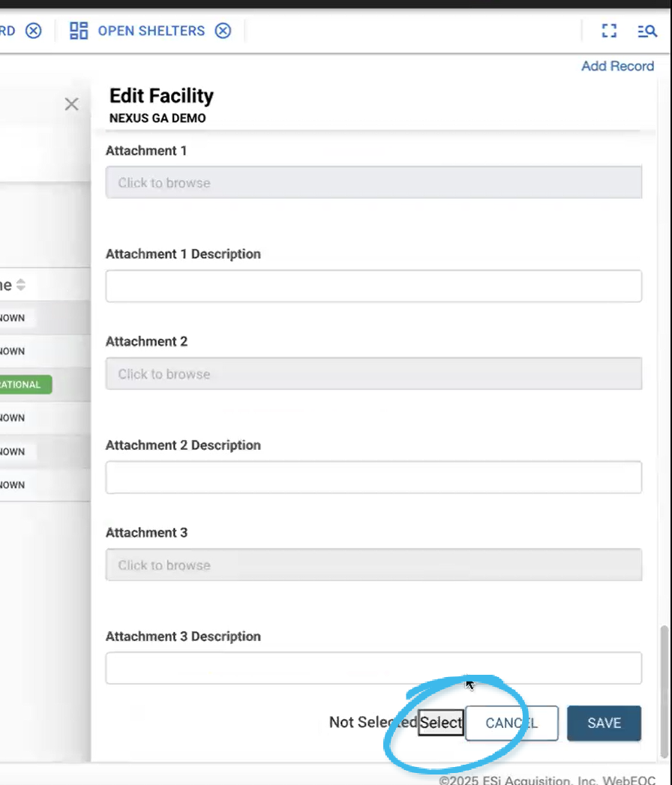Click the Add Record link
This screenshot has width=672, height=785.
[617, 66]
